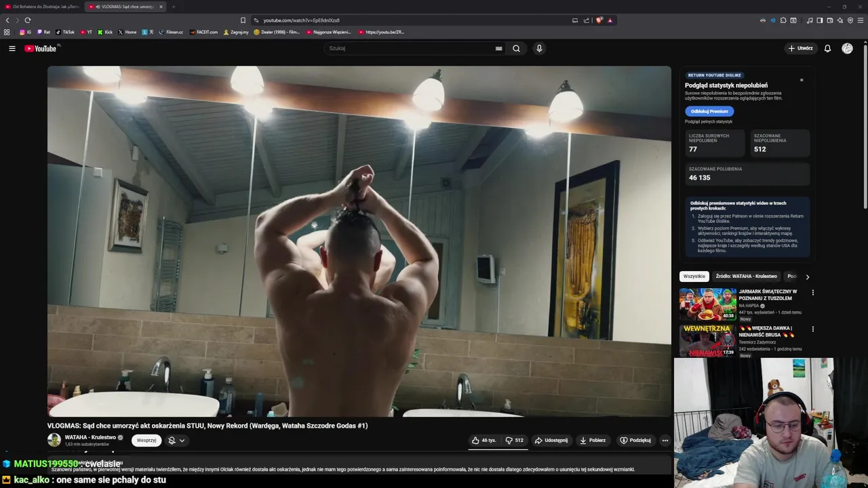Viewport: 868px width, 488px height.
Task: Open the browser extensions puzzle icon
Action: (x=783, y=20)
